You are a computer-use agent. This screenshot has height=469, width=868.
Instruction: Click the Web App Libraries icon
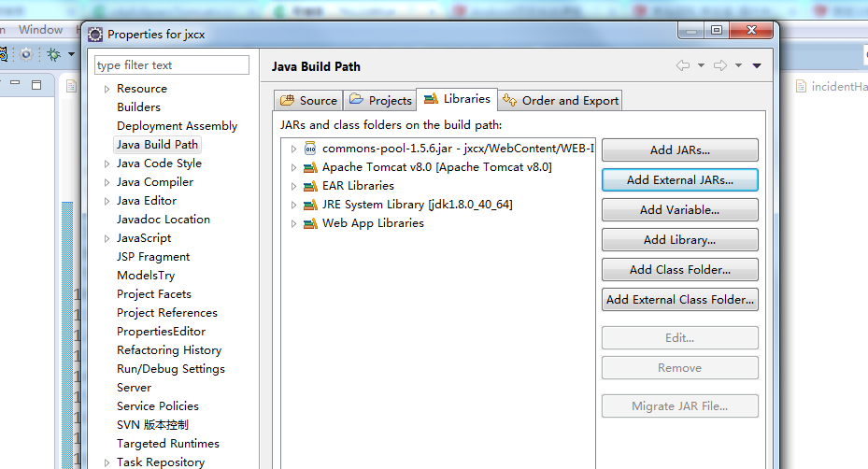click(x=310, y=223)
